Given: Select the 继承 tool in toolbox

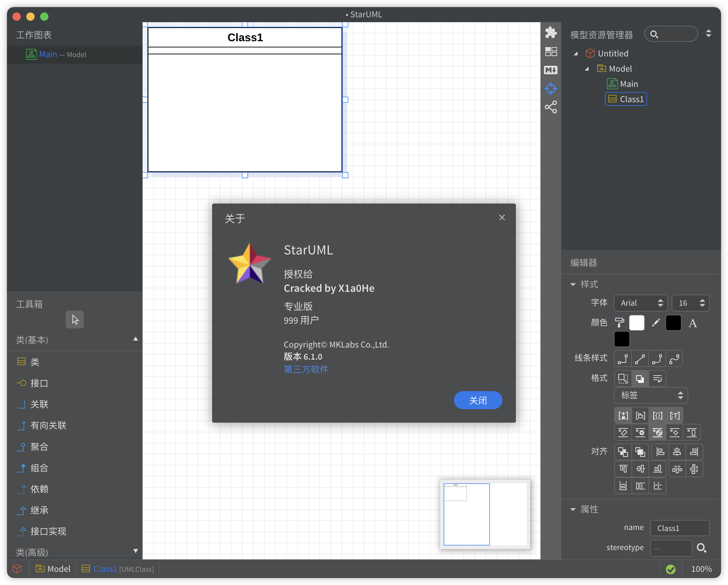Looking at the screenshot, I should click(39, 510).
